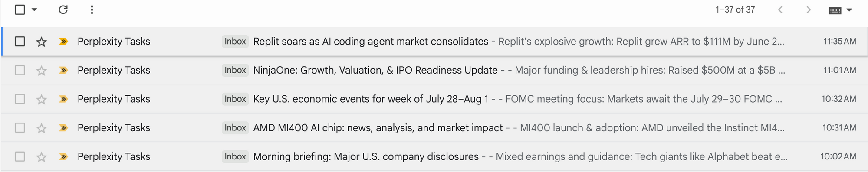Star the Replit soars email

click(41, 42)
